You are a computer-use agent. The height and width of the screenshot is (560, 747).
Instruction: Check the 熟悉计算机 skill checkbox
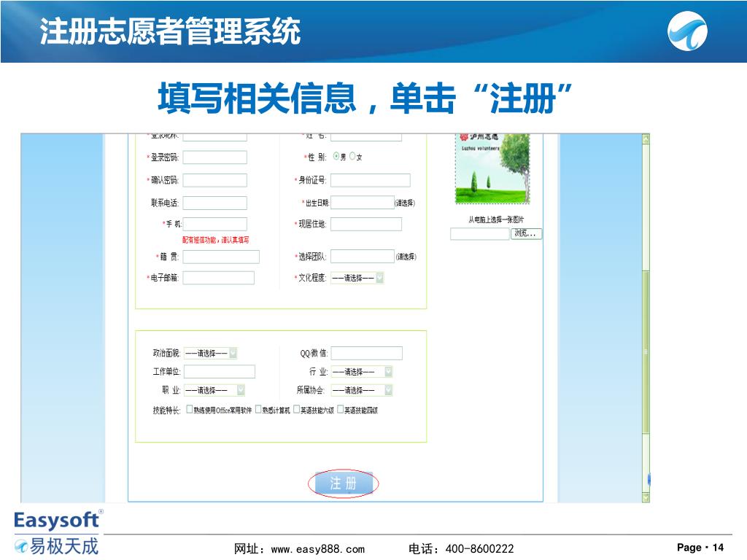click(259, 410)
